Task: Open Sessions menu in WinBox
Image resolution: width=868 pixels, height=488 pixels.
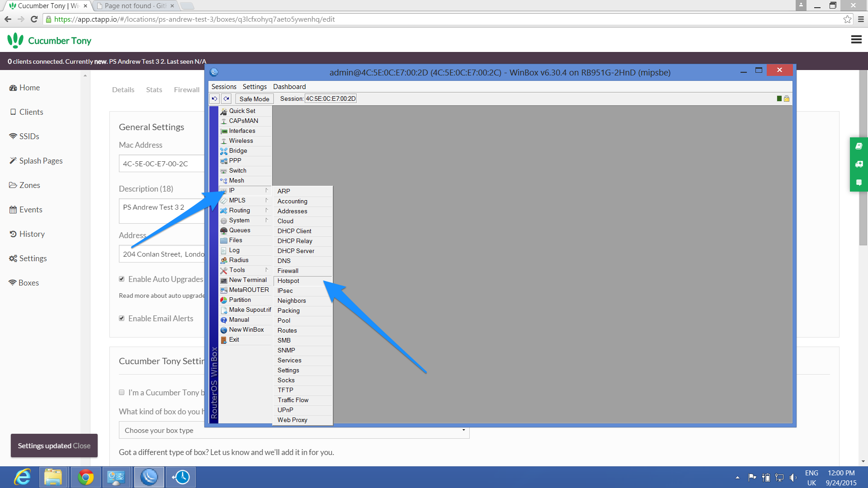Action: (x=224, y=86)
